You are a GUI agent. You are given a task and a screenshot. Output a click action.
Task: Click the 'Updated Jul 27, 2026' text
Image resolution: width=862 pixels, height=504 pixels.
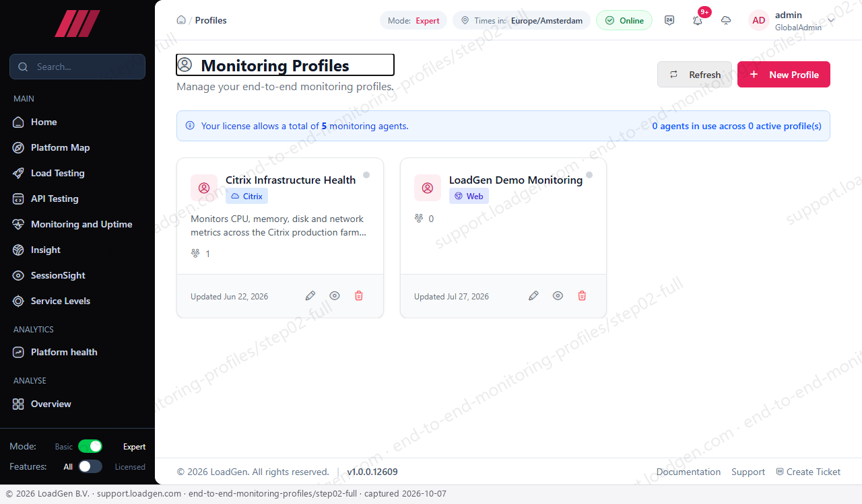coord(451,296)
